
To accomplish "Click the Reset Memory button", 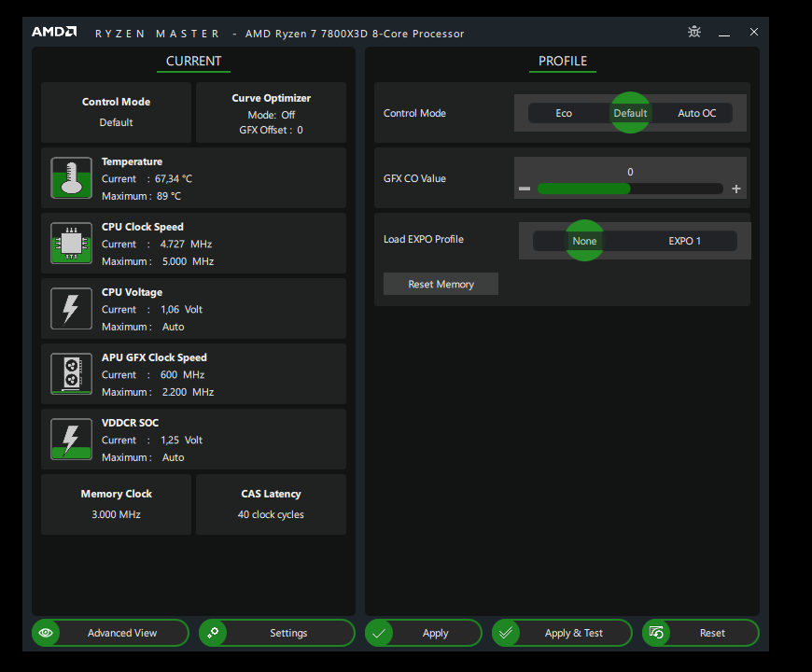I will pyautogui.click(x=441, y=284).
